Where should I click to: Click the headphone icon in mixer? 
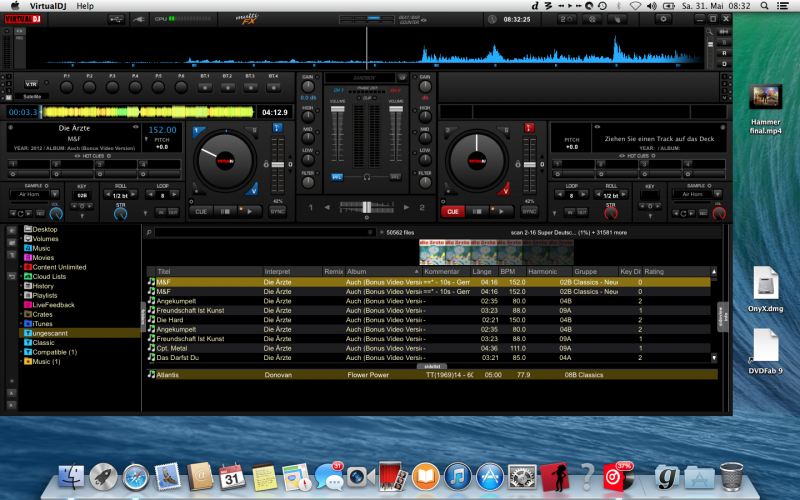[366, 177]
